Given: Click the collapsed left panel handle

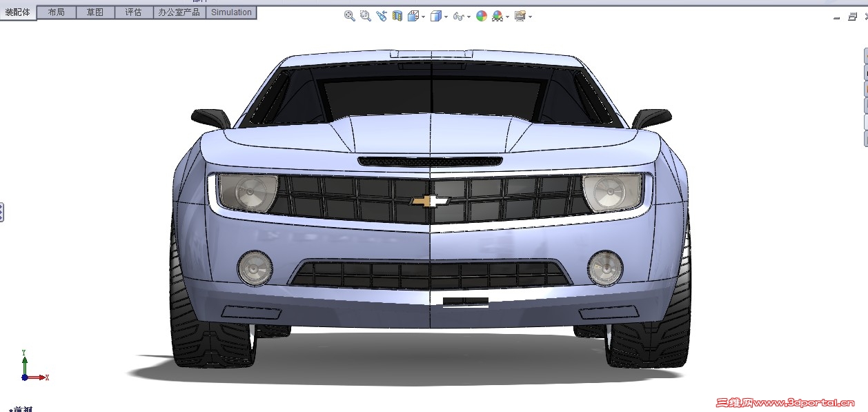Looking at the screenshot, I should click(x=2, y=212).
